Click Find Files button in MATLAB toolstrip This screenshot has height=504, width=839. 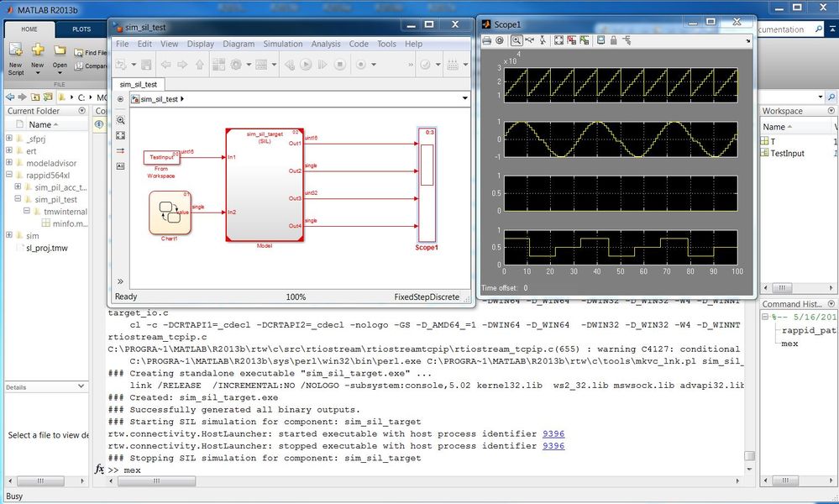tap(91, 52)
